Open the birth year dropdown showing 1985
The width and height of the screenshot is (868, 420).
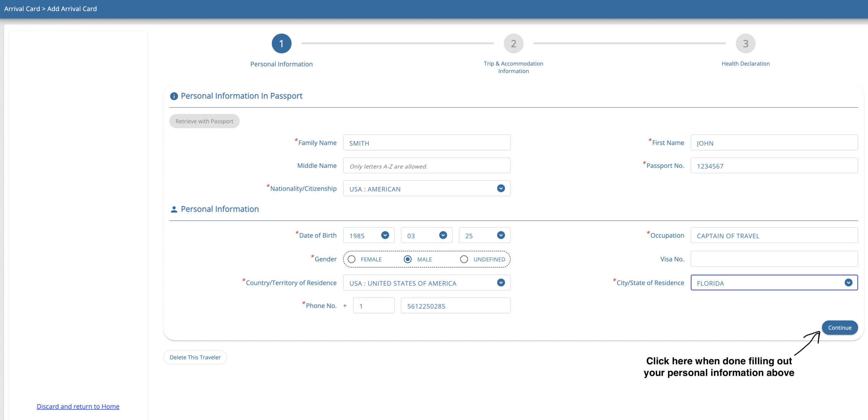click(385, 235)
